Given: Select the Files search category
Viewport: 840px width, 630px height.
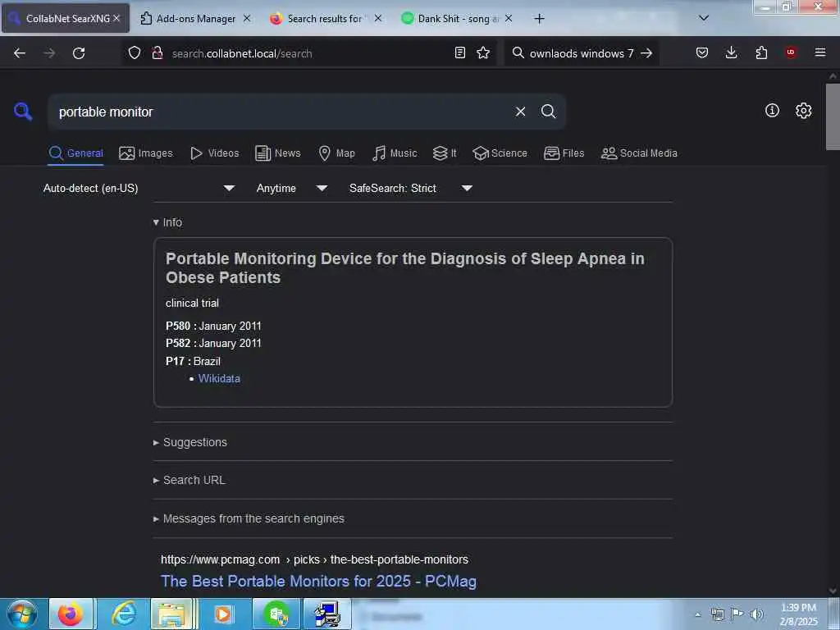Looking at the screenshot, I should pos(564,153).
